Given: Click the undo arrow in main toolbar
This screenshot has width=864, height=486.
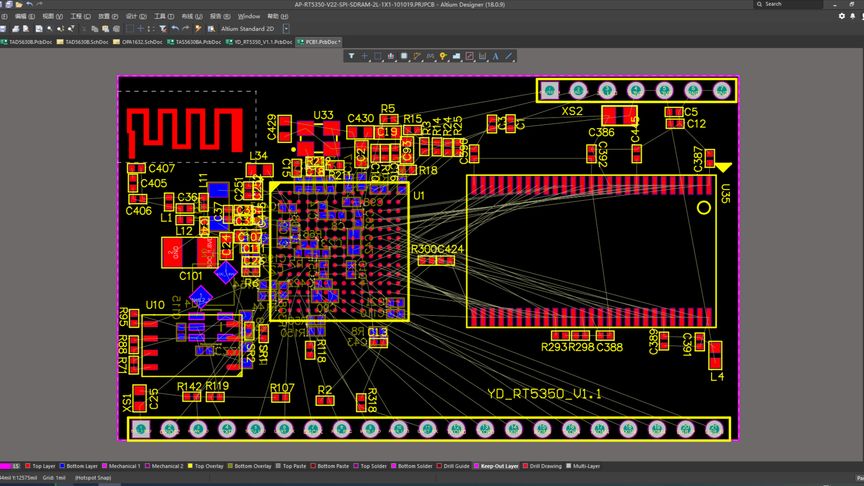Looking at the screenshot, I should click(175, 29).
